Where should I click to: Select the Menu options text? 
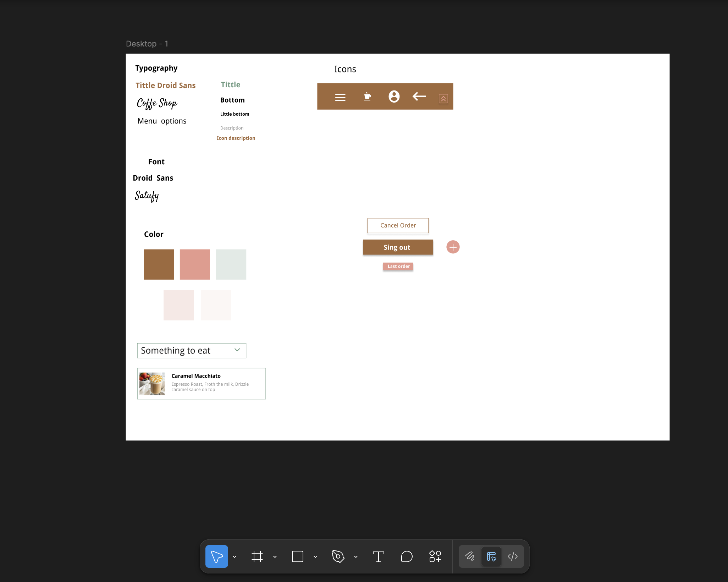pos(162,121)
